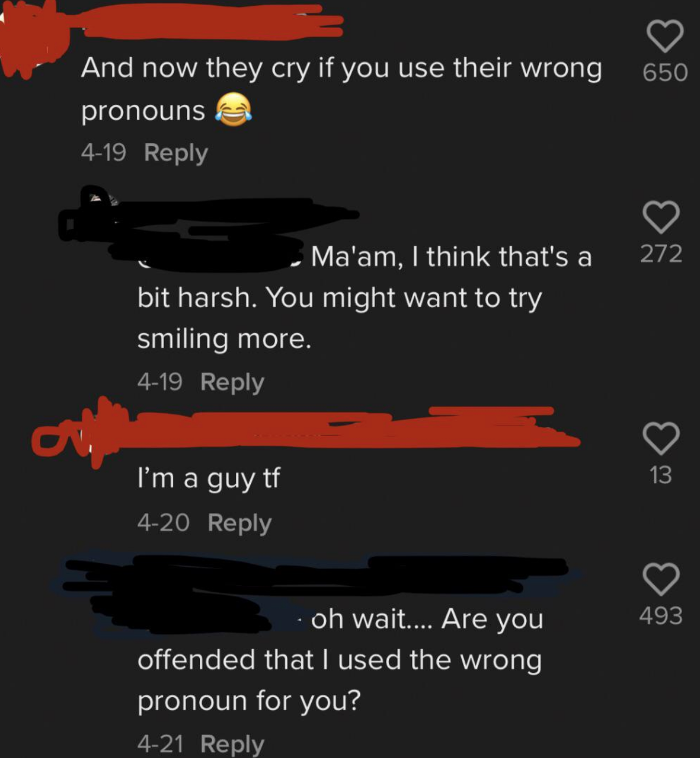Viewport: 700px width, 758px height.
Task: Like the 'And now they cry' comment
Action: [x=665, y=36]
